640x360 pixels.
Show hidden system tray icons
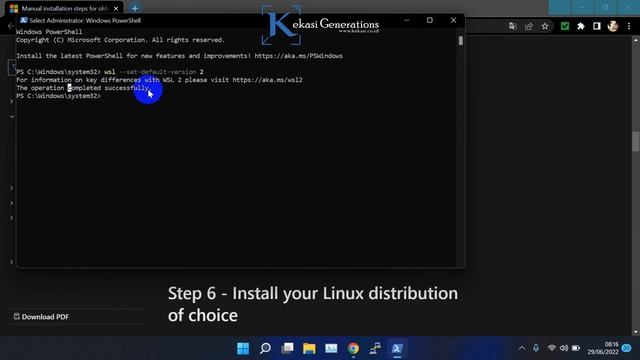point(522,348)
